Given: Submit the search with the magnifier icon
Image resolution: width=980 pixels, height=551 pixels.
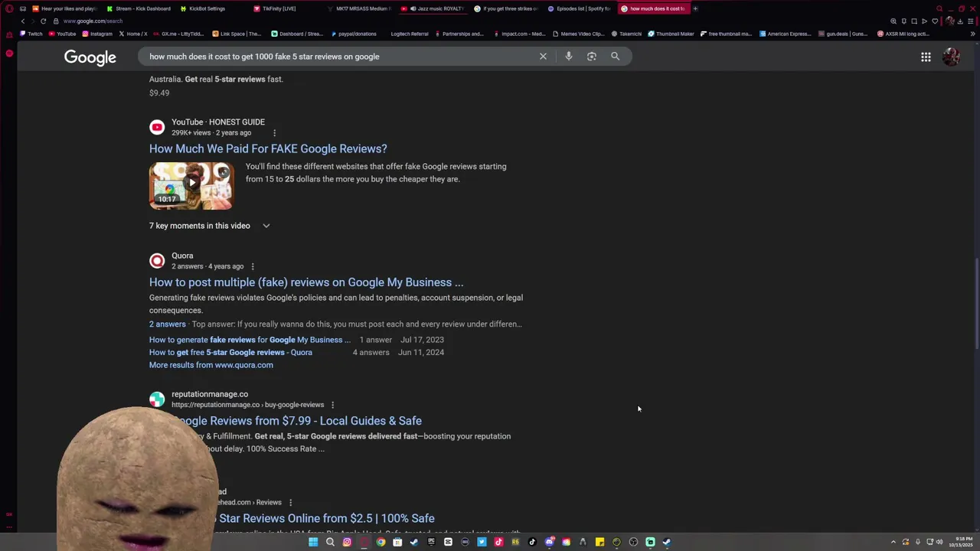Looking at the screenshot, I should (x=615, y=56).
